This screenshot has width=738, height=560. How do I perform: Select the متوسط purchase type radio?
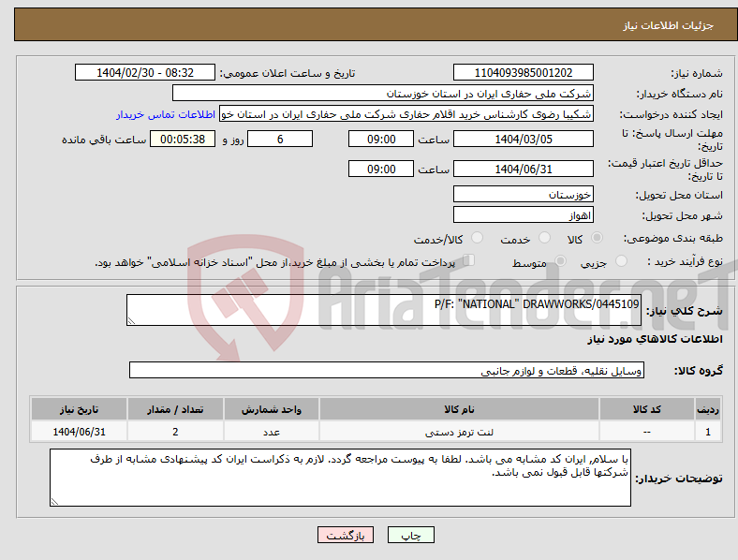click(x=561, y=261)
